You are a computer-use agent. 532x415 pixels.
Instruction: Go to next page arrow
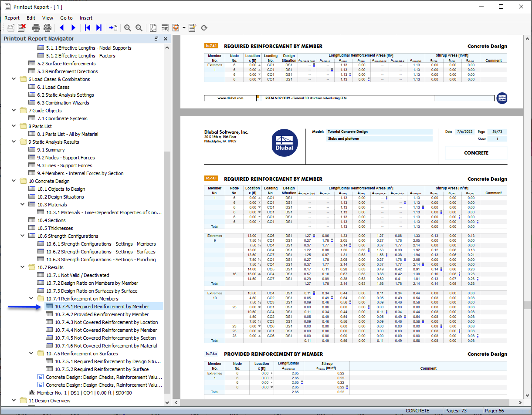(x=73, y=28)
